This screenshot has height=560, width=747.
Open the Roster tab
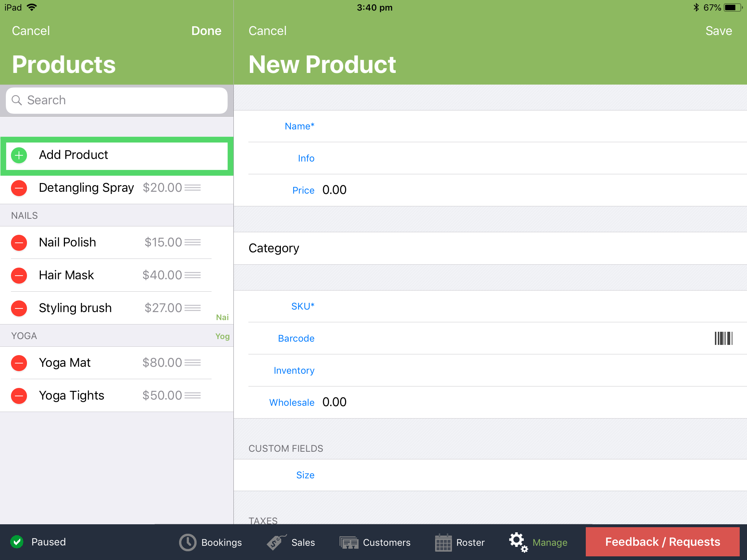pyautogui.click(x=460, y=542)
